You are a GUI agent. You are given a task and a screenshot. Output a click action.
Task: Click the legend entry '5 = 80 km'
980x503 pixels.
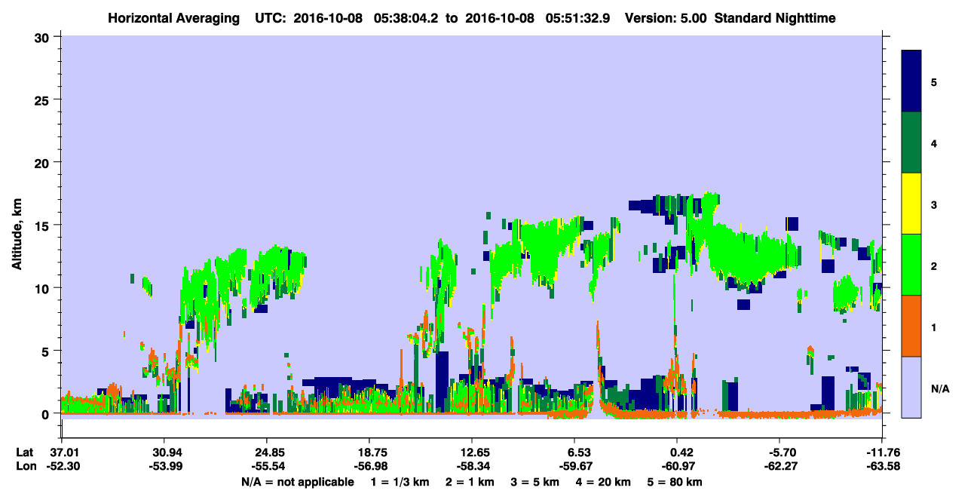click(676, 482)
